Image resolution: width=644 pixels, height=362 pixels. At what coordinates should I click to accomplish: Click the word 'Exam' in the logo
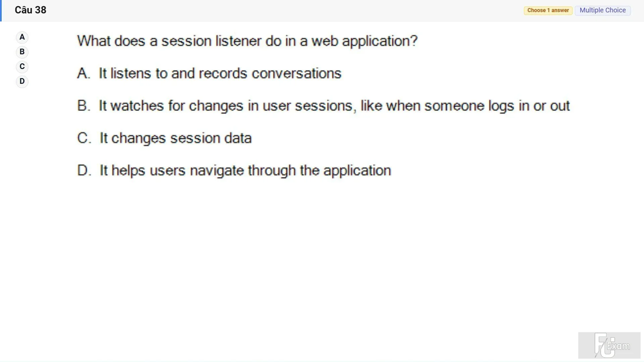click(x=619, y=346)
